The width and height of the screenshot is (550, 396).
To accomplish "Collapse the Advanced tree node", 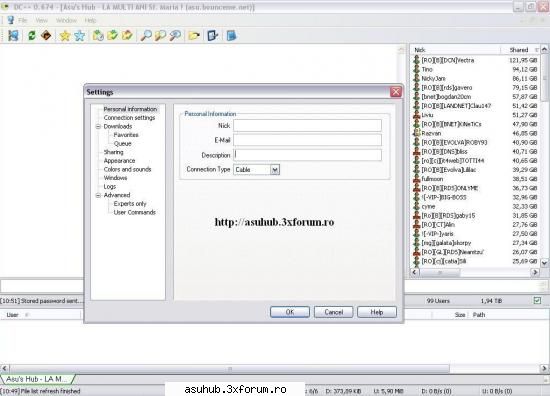I will (x=99, y=195).
